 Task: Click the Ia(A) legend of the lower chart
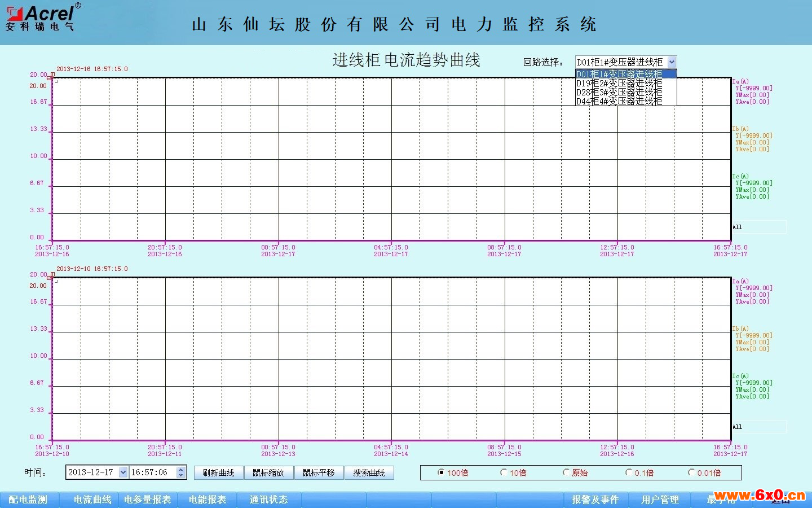click(x=740, y=281)
